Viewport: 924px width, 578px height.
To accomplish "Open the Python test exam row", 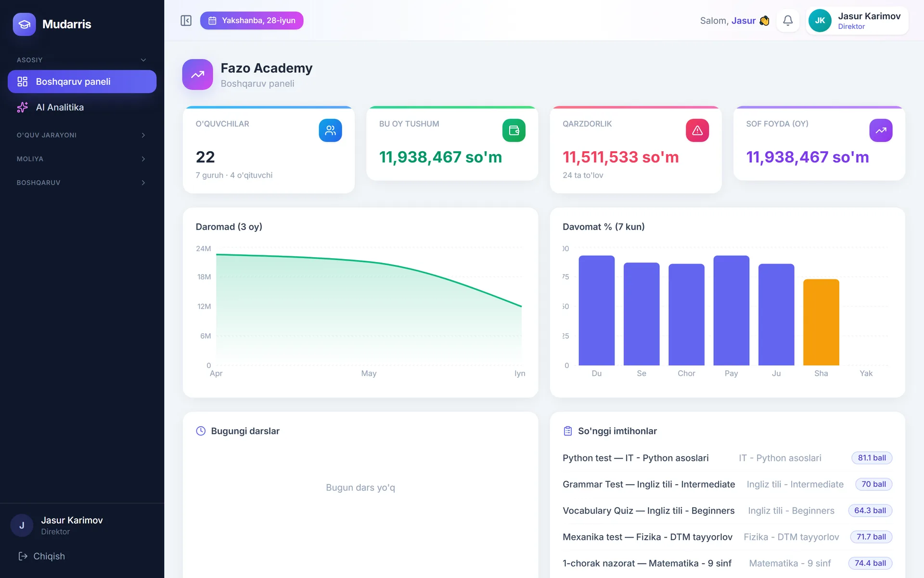I will click(727, 458).
